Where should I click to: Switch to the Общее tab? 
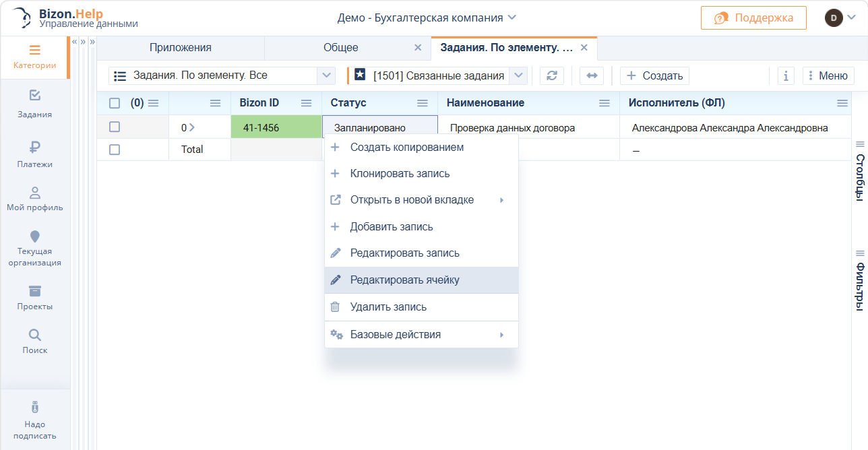tap(341, 47)
